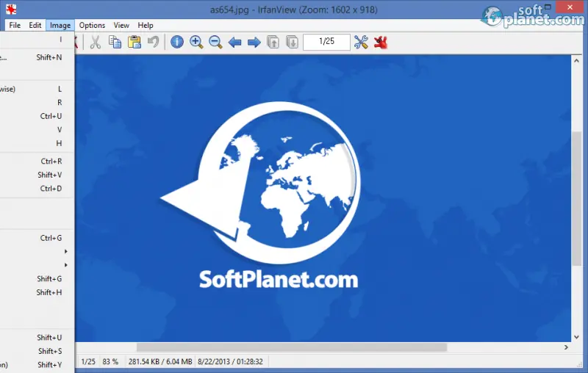Click the next page down-arrow toolbar icon
This screenshot has height=373, width=588.
pos(292,42)
